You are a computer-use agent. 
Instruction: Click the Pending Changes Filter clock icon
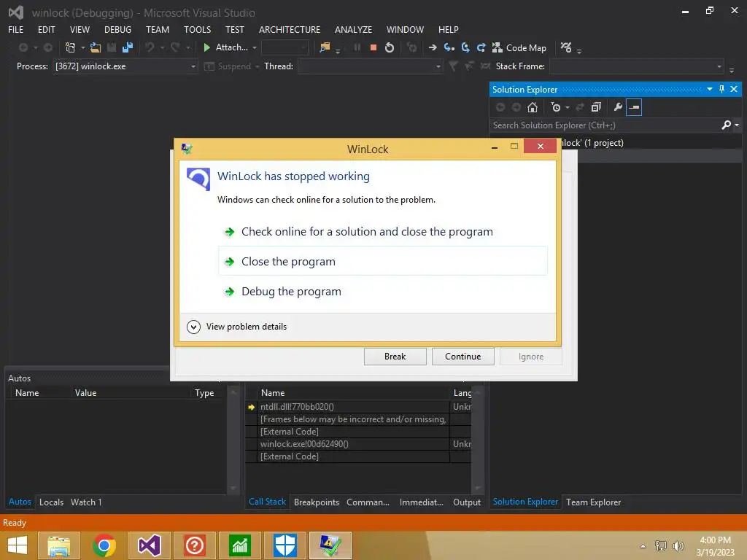coord(555,107)
